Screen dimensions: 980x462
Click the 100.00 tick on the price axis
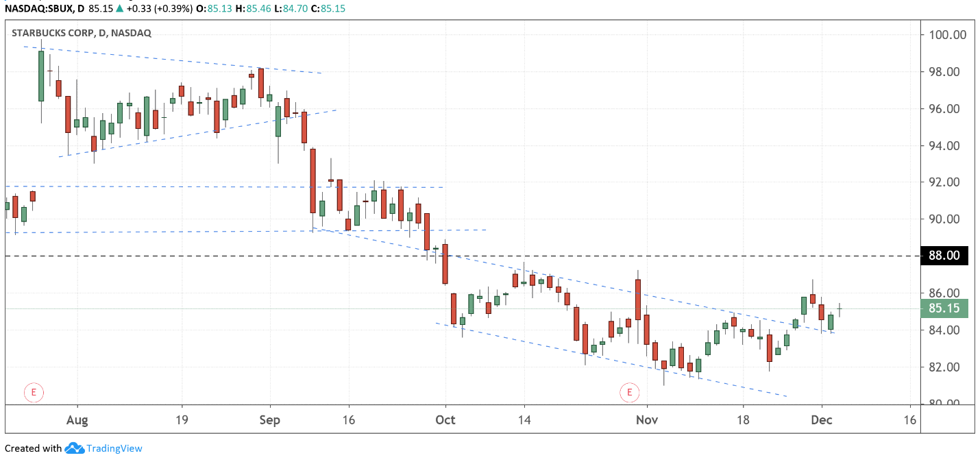coord(947,35)
